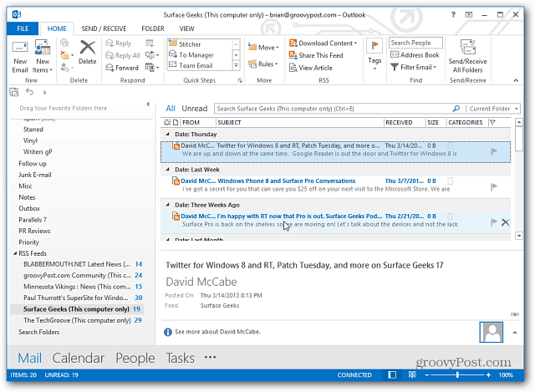Toggle category box on Windows Phone 8 message

[x=451, y=181]
